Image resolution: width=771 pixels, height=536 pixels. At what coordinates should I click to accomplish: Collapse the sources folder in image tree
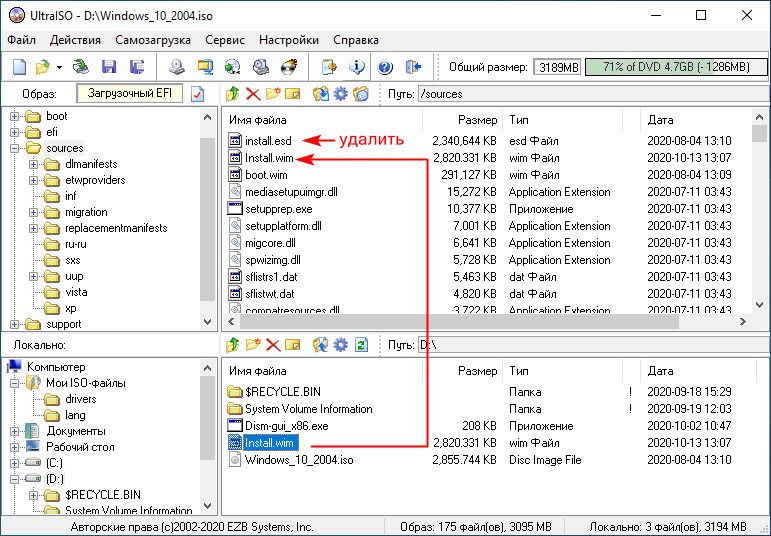pyautogui.click(x=14, y=148)
